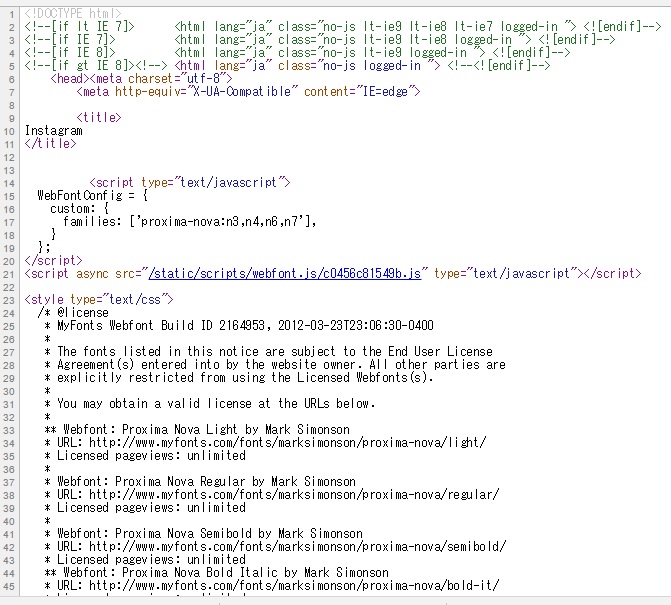Click the MyFonts Webfont Build ID line
Viewport: 671px width, 605px height.
pos(239,326)
